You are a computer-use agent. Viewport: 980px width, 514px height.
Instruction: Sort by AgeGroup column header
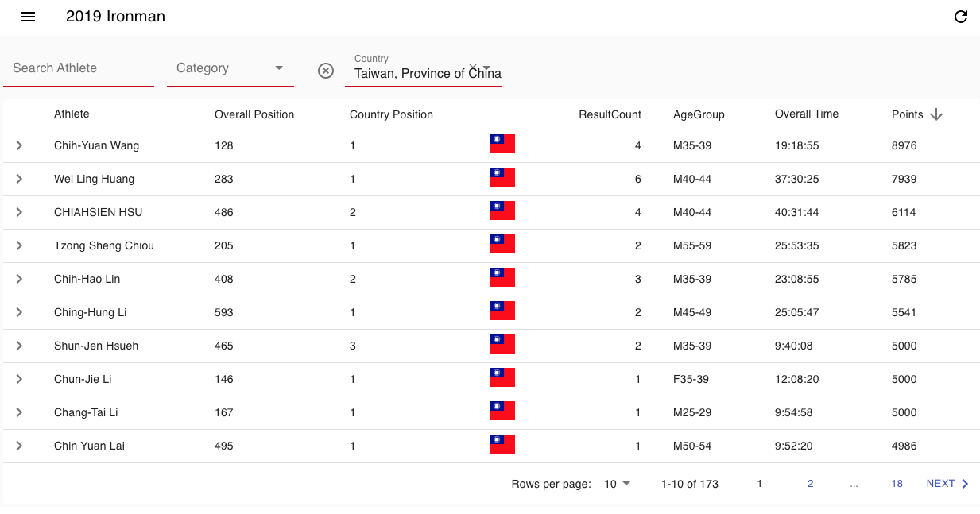point(699,114)
